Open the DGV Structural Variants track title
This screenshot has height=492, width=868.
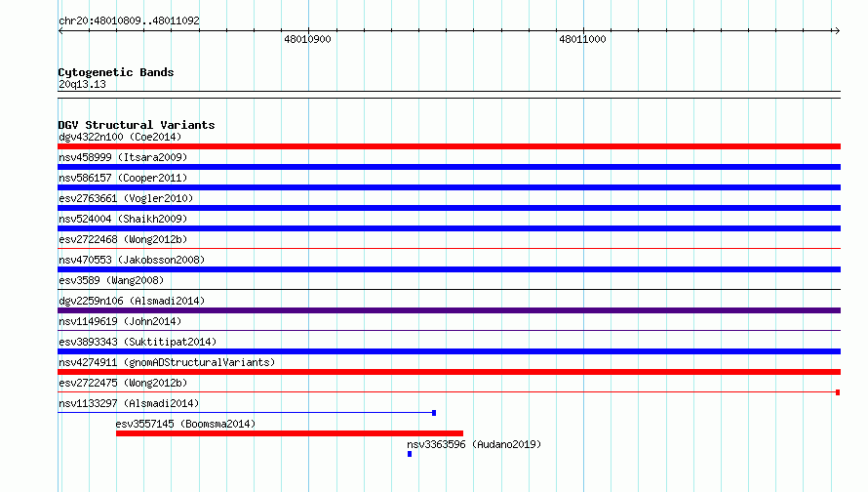coord(137,125)
